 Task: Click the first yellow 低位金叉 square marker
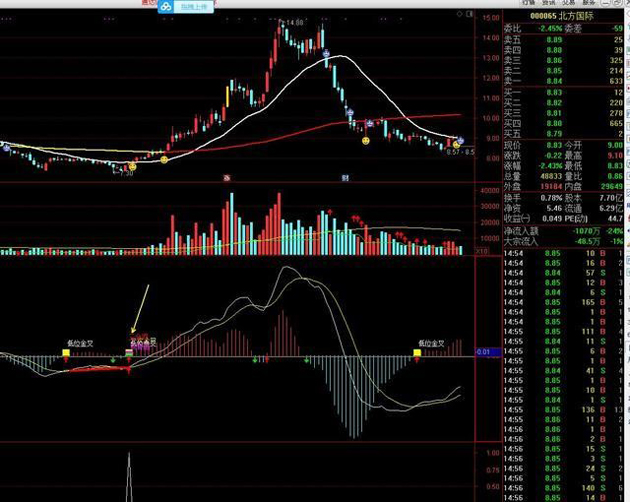(66, 353)
